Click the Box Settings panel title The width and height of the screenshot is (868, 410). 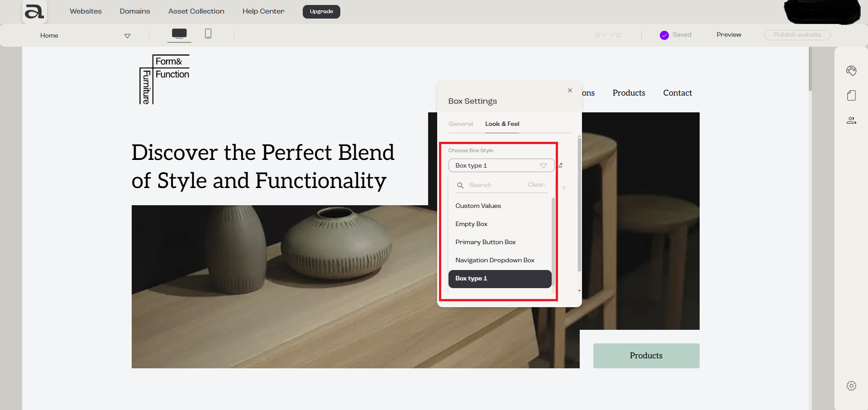472,101
